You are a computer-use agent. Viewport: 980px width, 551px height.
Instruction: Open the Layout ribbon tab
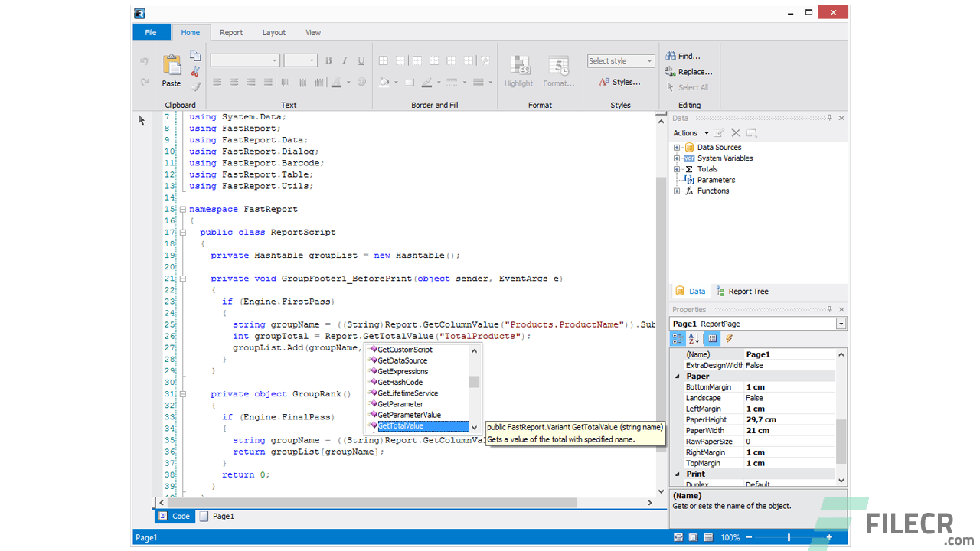click(x=273, y=32)
